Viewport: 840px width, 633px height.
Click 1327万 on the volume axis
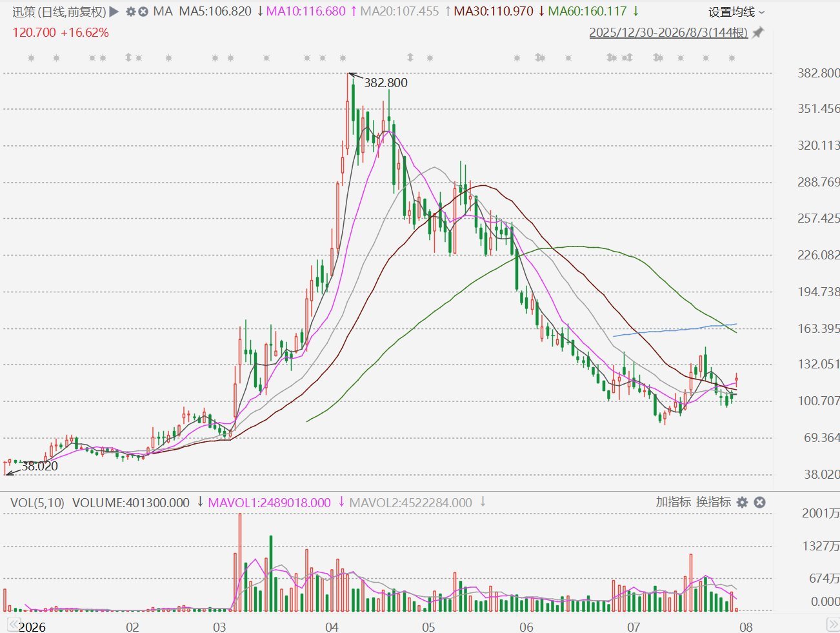click(821, 546)
